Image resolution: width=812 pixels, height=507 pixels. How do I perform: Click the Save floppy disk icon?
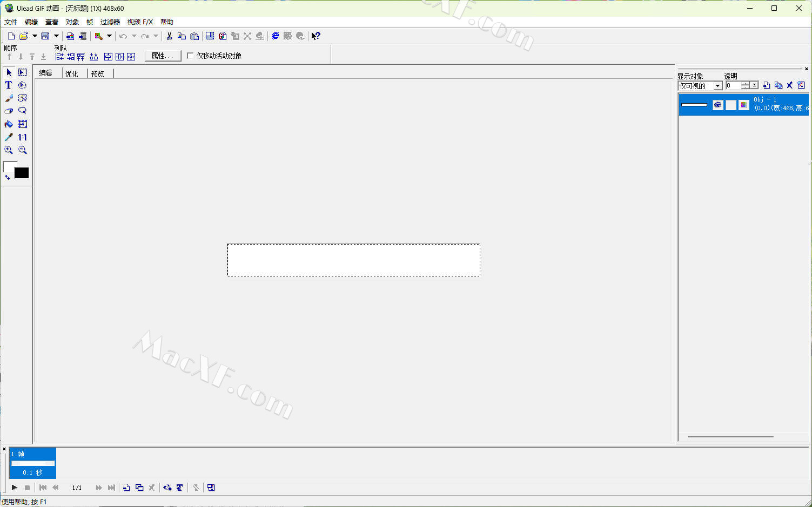pyautogui.click(x=45, y=36)
